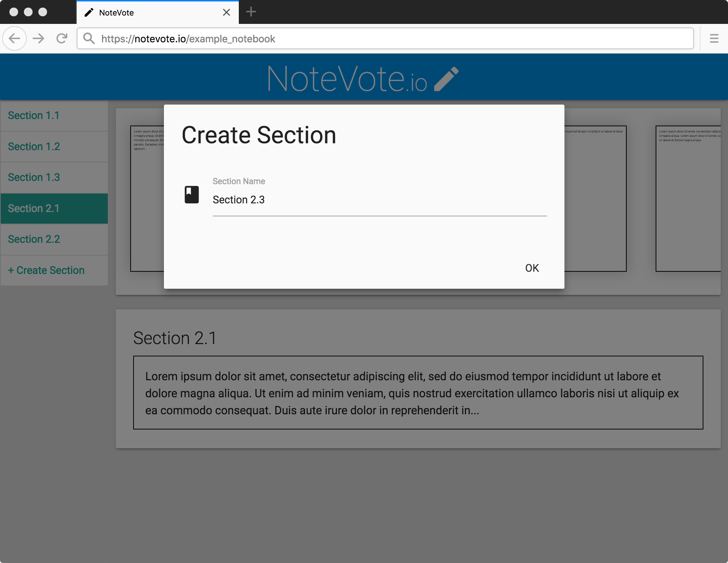Open a new tab with plus icon

pos(251,12)
